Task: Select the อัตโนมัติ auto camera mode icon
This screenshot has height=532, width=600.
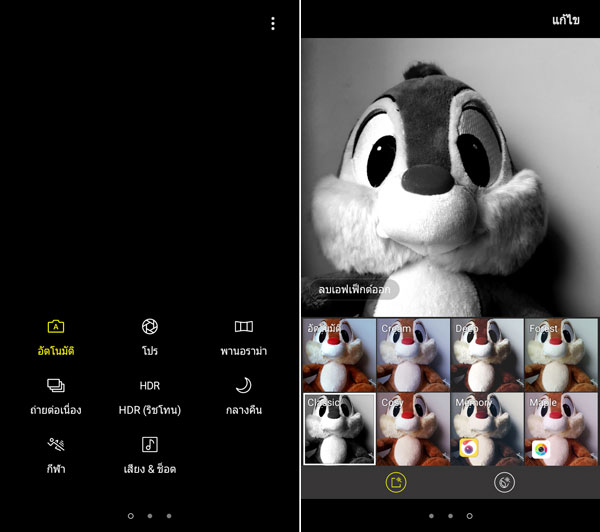Action: [x=56, y=326]
